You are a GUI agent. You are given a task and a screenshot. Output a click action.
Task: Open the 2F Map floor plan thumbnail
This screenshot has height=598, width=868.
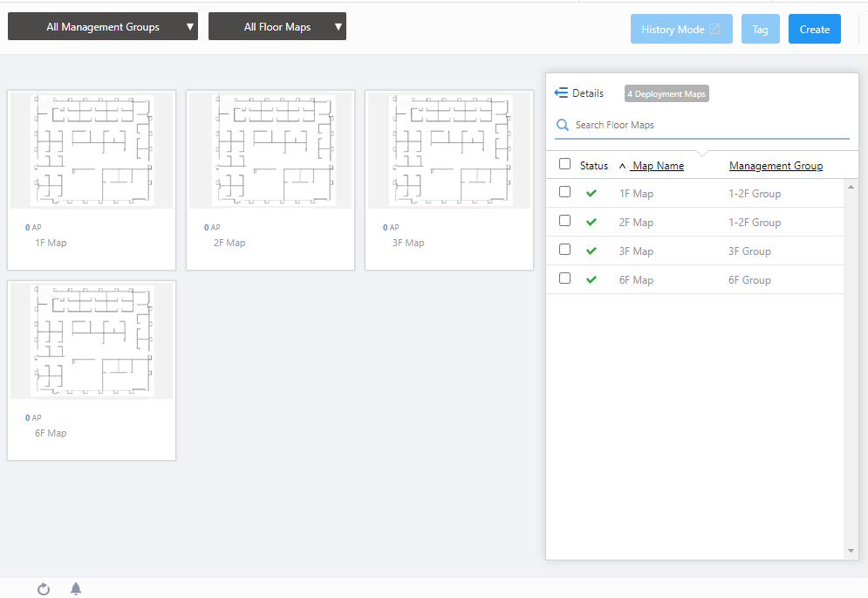(270, 151)
